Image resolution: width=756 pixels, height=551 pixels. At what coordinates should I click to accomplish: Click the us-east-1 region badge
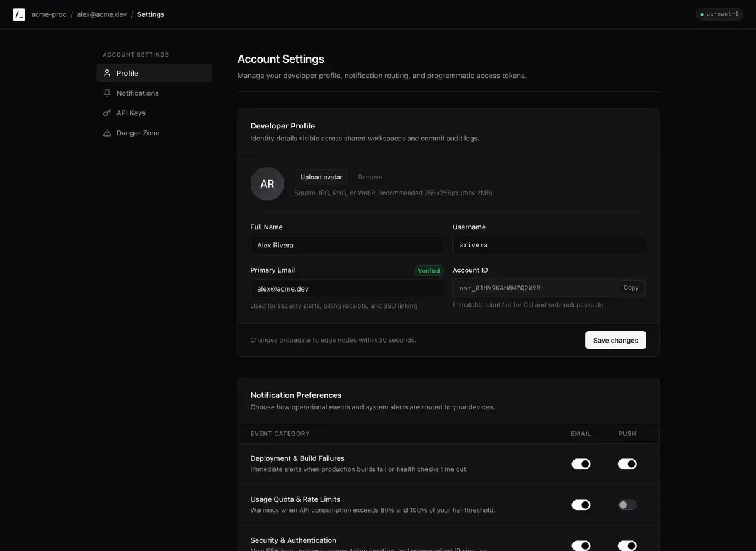tap(719, 14)
